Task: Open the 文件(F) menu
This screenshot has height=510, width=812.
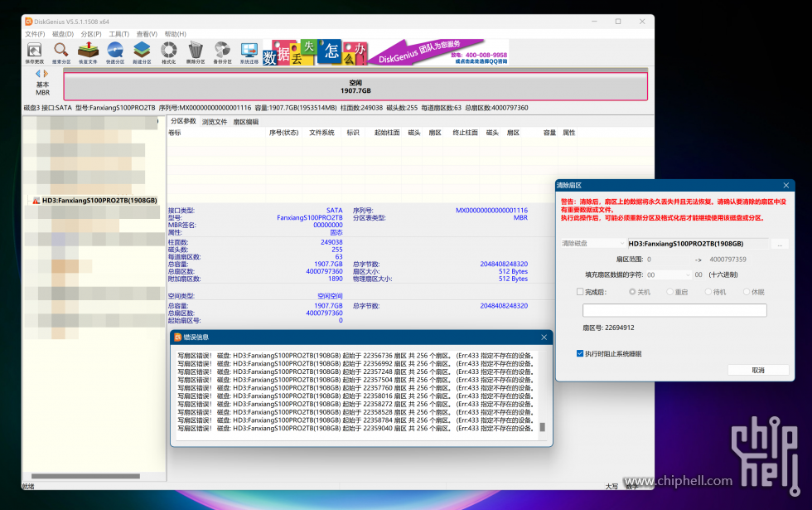Action: [x=35, y=34]
